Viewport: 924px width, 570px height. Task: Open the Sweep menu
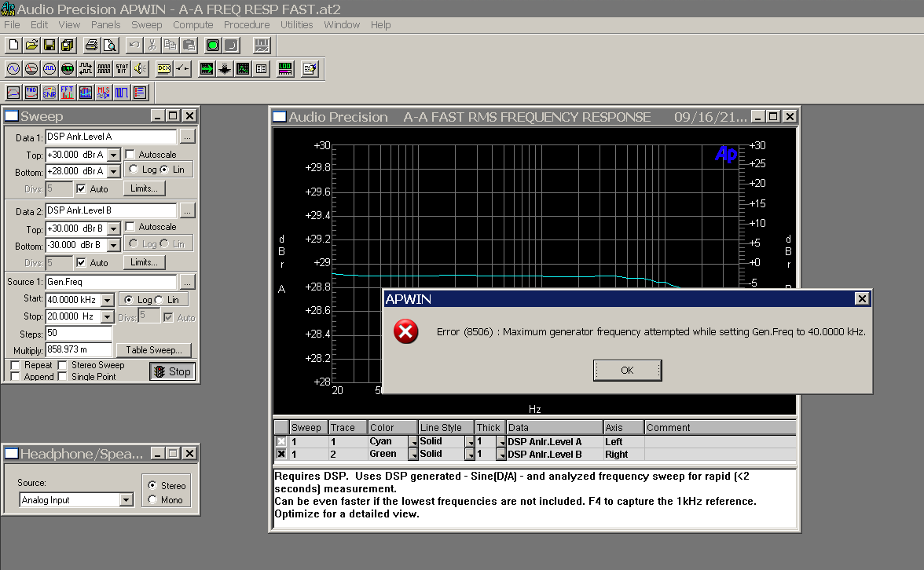click(x=146, y=25)
